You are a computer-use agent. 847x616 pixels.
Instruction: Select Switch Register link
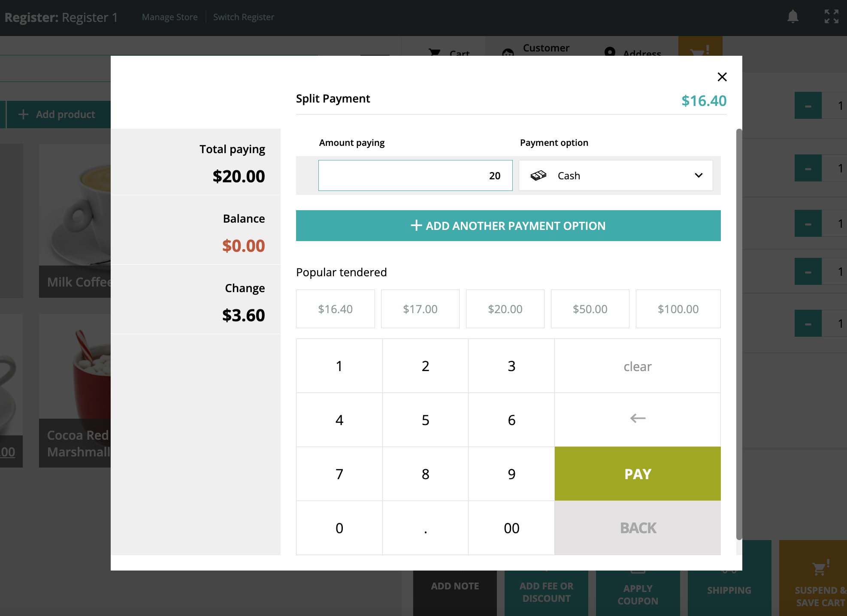[x=243, y=17]
